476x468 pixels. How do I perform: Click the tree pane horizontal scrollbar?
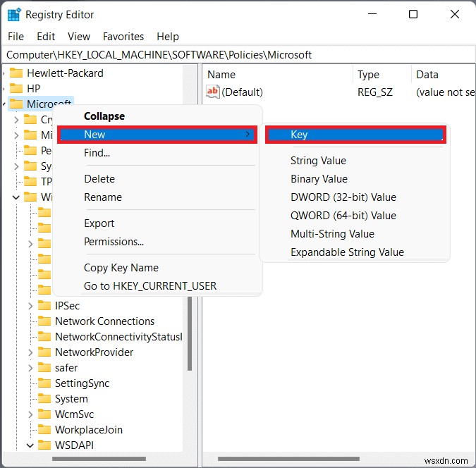pyautogui.click(x=99, y=459)
